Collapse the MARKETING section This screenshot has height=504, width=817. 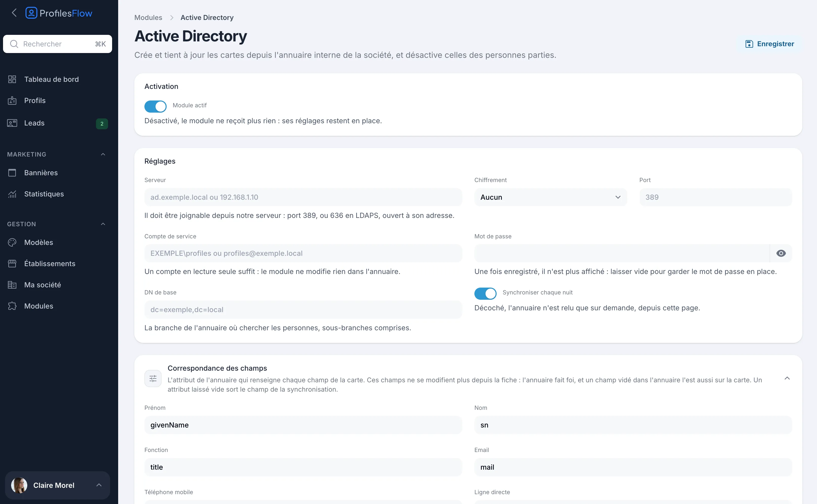(x=103, y=154)
